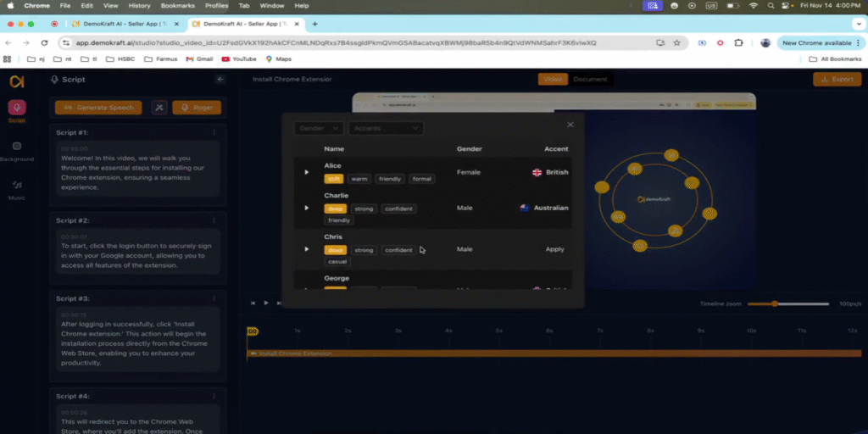
Task: Preview Charlie's voice sample
Action: [307, 208]
